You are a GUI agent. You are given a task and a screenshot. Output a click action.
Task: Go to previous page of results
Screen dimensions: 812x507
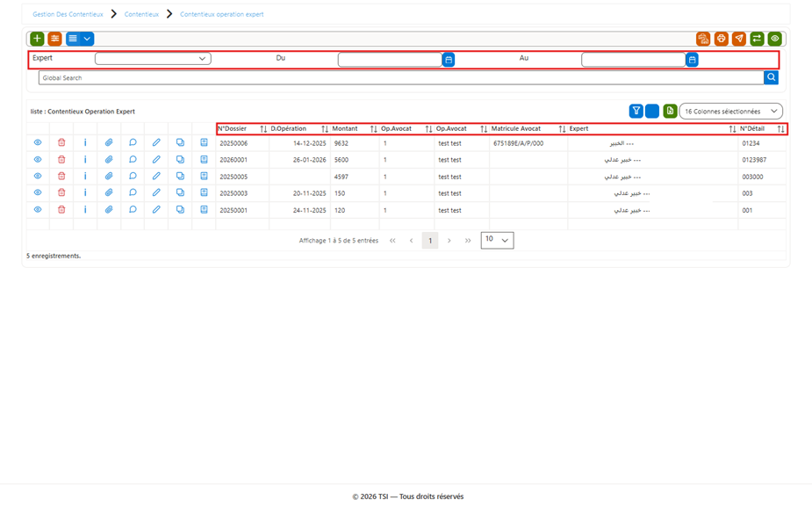(x=411, y=241)
